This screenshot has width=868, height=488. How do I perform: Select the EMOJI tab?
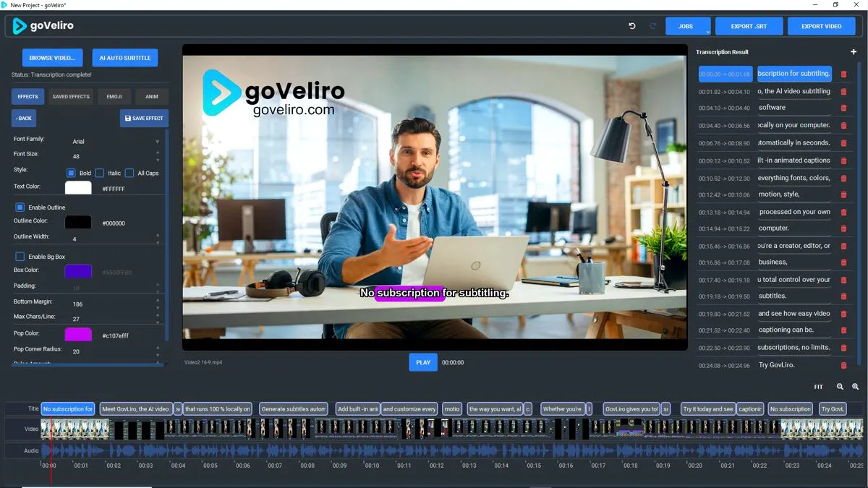[114, 96]
